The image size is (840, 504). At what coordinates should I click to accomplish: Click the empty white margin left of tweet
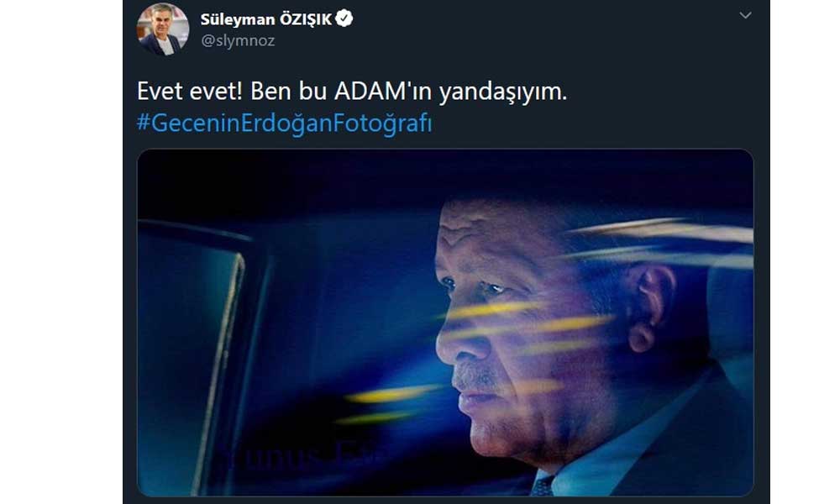pos(61,252)
